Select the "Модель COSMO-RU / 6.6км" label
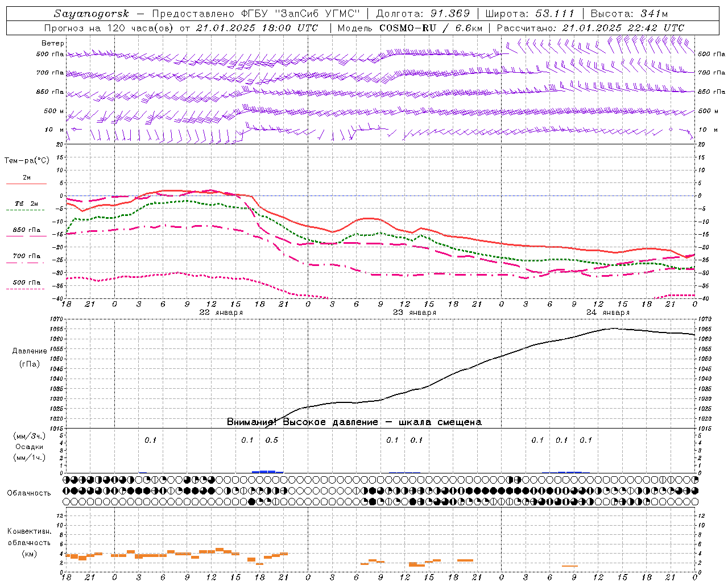The width and height of the screenshot is (728, 582). (x=409, y=28)
